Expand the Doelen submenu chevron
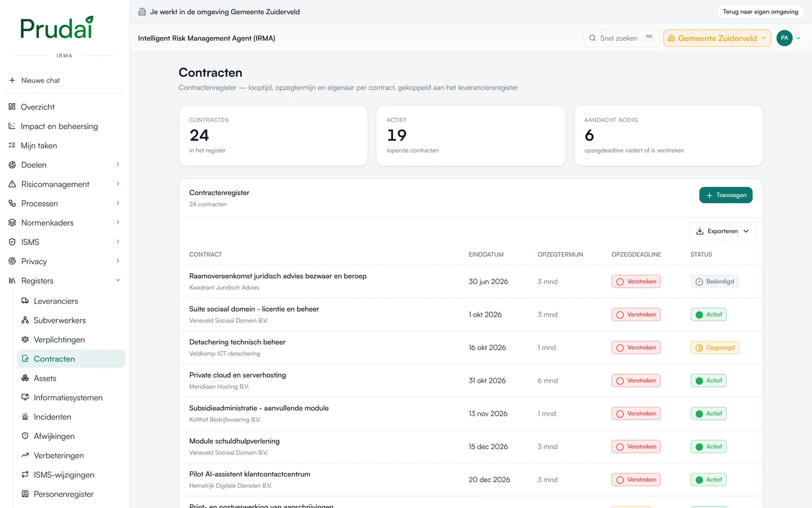 pyautogui.click(x=118, y=165)
